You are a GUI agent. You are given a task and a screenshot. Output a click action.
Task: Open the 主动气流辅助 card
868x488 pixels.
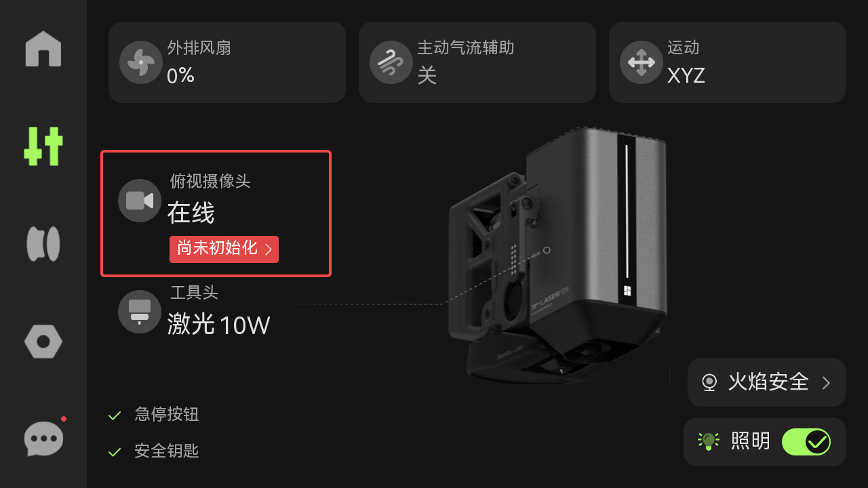click(477, 62)
